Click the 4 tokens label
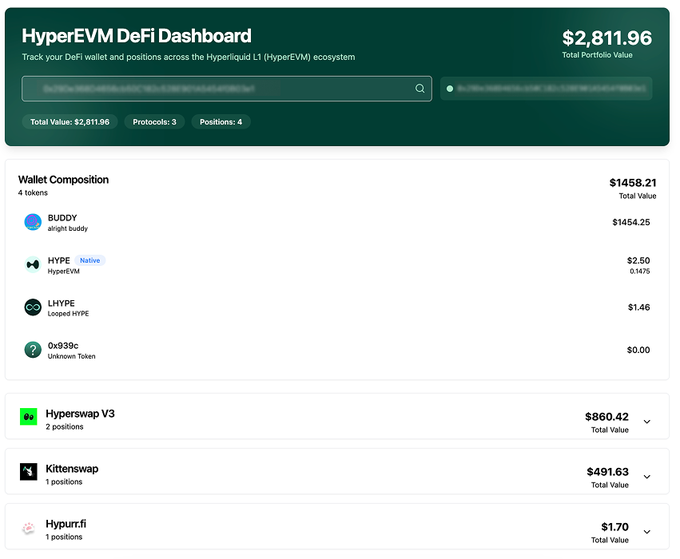The height and width of the screenshot is (559, 680). click(x=33, y=193)
